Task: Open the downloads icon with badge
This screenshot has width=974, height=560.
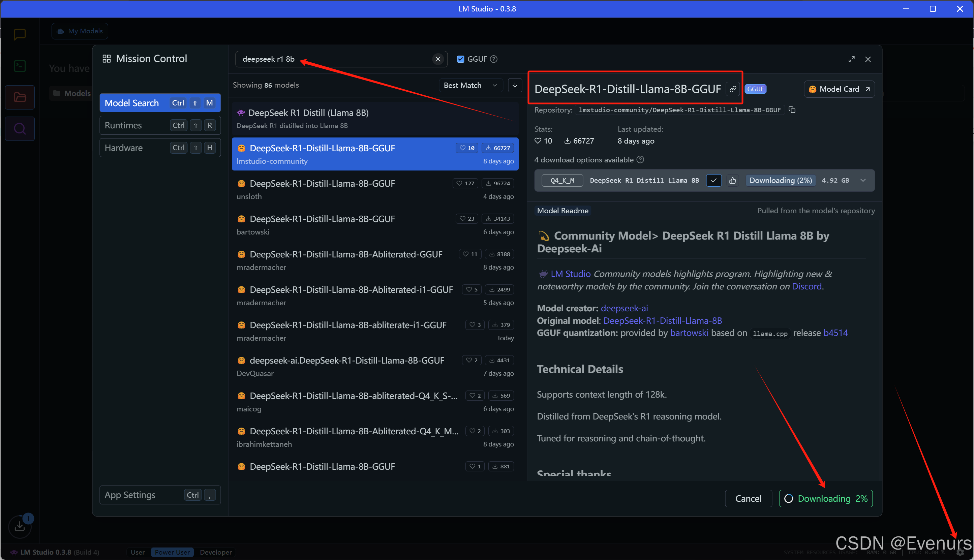Action: point(20,526)
